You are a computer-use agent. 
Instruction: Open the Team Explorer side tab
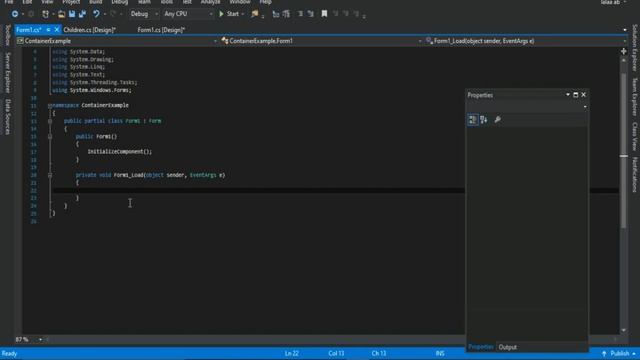pos(635,97)
